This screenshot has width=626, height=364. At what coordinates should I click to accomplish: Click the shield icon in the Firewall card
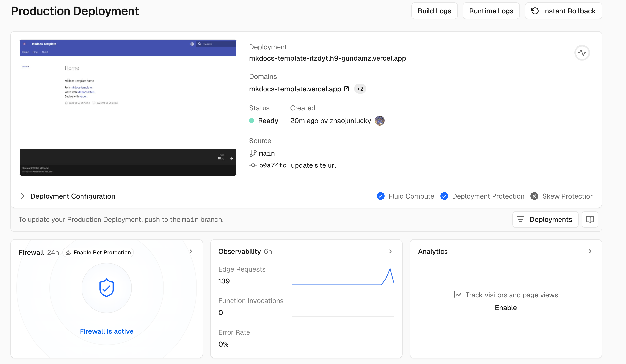coord(106,287)
